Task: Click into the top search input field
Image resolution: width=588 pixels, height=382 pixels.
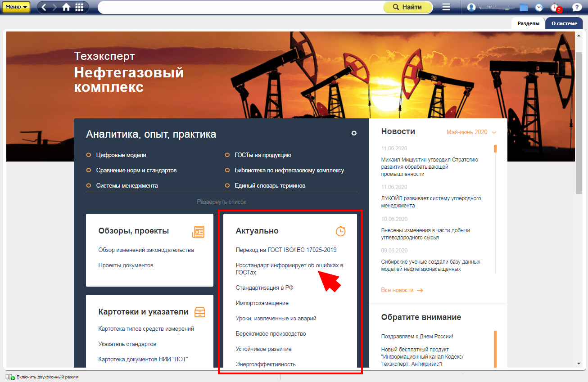Action: coord(240,7)
